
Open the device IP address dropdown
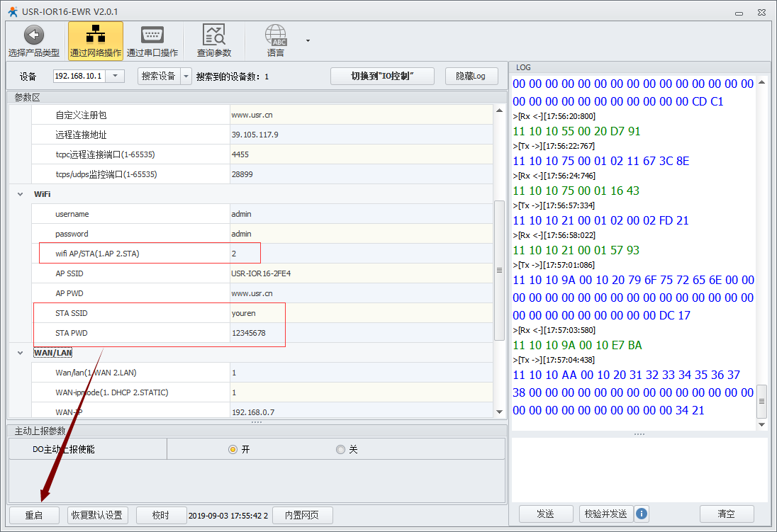point(115,76)
